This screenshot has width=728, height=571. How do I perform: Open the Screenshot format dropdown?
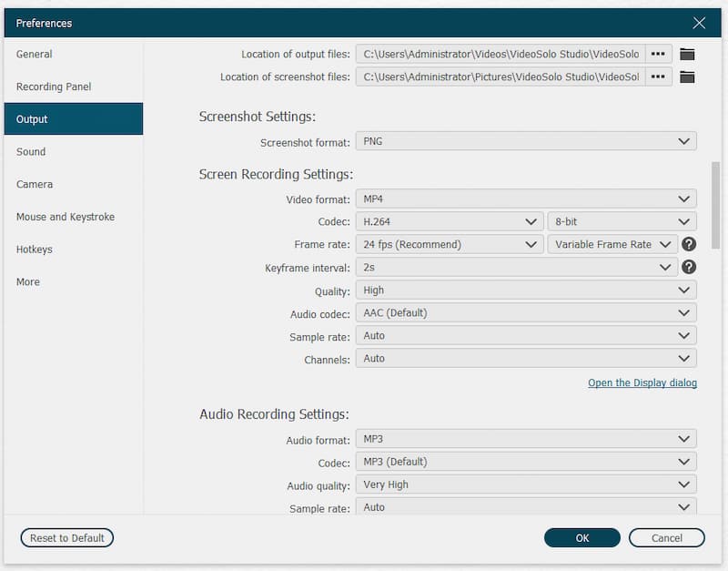[526, 141]
